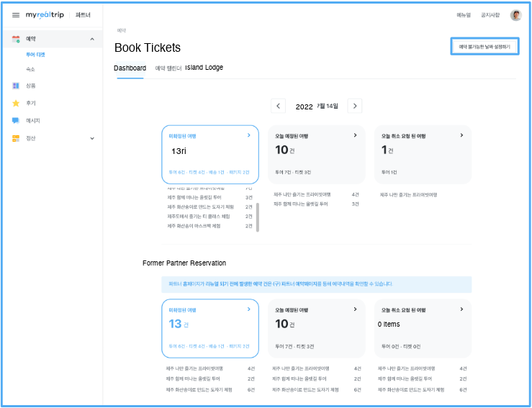This screenshot has height=408, width=532.
Task: Open the 메뉴얼 link in header
Action: pos(464,15)
